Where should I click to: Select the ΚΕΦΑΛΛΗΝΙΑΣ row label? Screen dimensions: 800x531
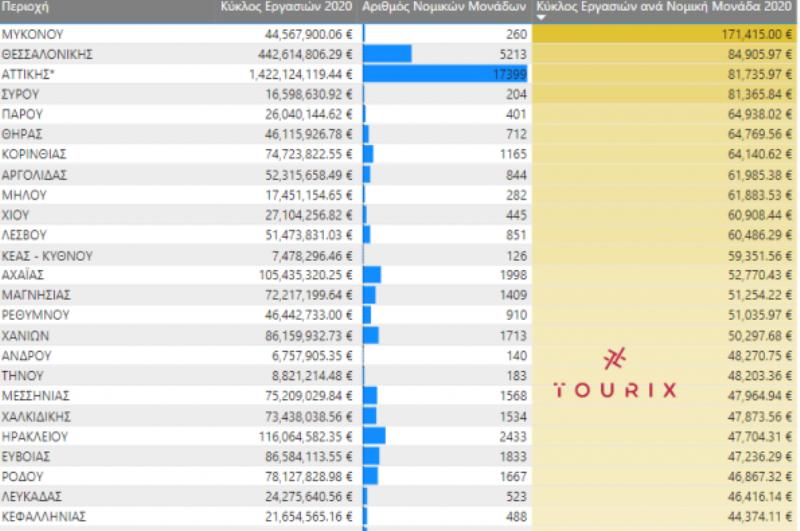point(44,516)
